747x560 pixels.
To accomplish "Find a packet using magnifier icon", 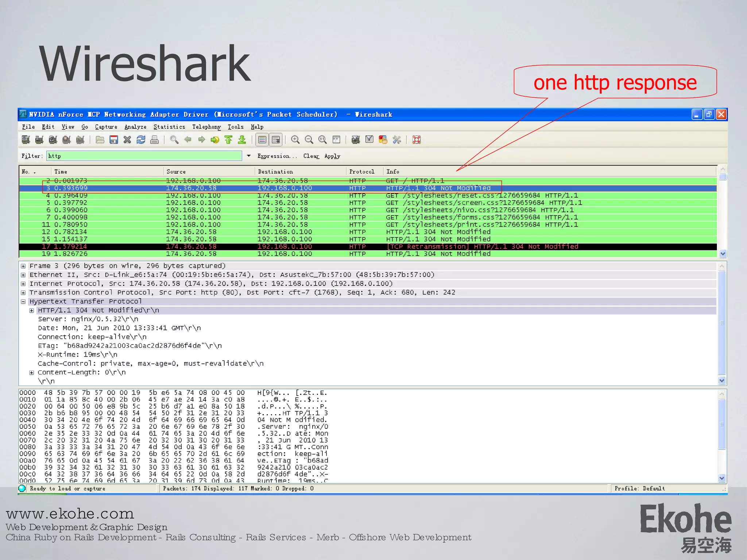I will click(x=174, y=140).
